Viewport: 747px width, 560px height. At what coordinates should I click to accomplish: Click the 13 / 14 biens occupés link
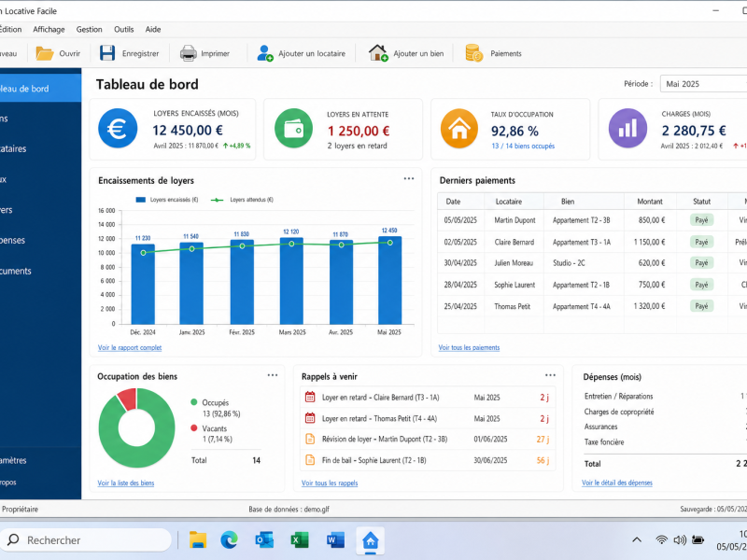(523, 147)
